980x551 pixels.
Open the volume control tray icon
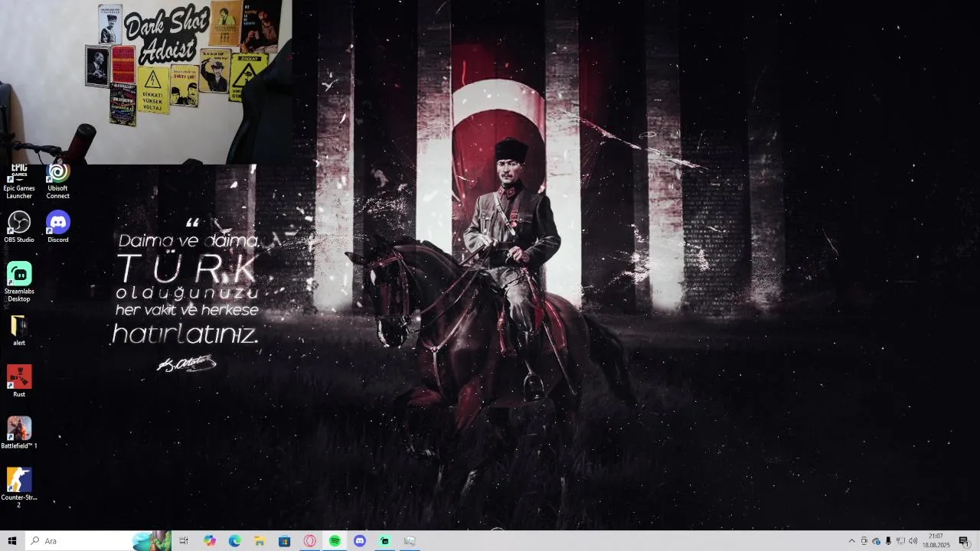(x=913, y=541)
